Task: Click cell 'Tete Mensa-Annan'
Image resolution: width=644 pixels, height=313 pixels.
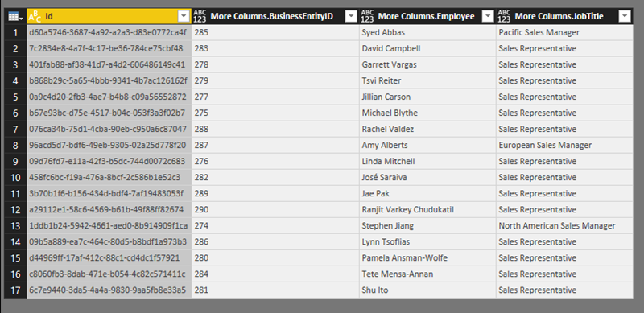Action: pyautogui.click(x=427, y=274)
